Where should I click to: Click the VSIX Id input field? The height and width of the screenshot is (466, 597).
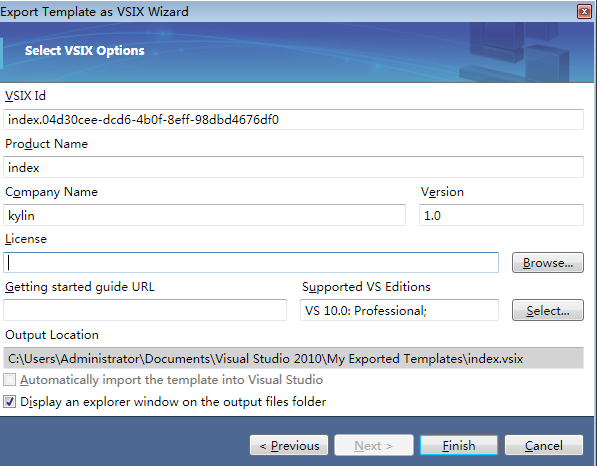tap(293, 120)
